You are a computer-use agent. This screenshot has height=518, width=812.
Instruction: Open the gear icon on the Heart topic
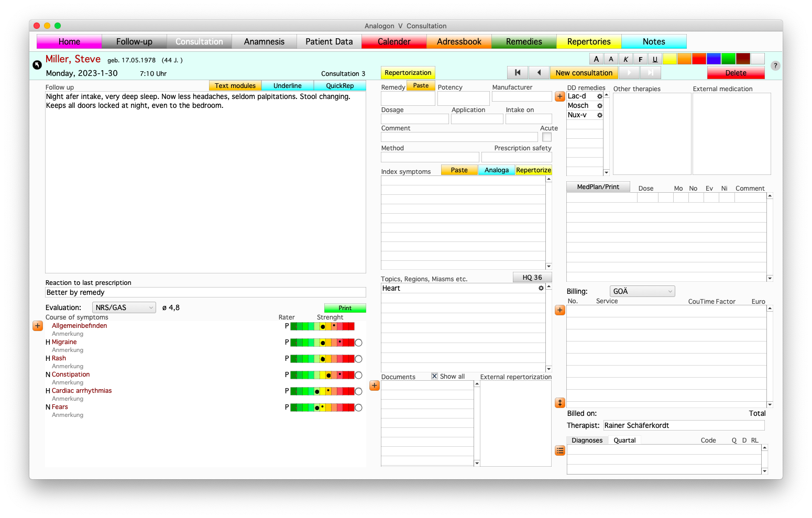tap(541, 289)
